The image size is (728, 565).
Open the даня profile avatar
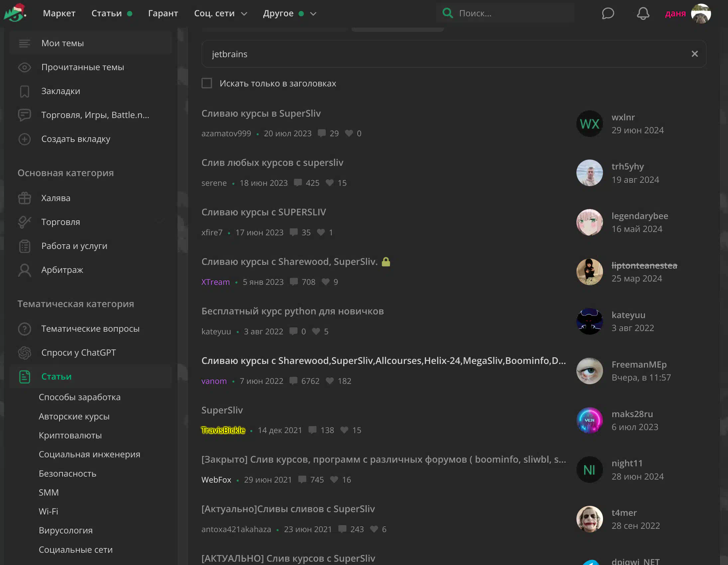(x=701, y=13)
